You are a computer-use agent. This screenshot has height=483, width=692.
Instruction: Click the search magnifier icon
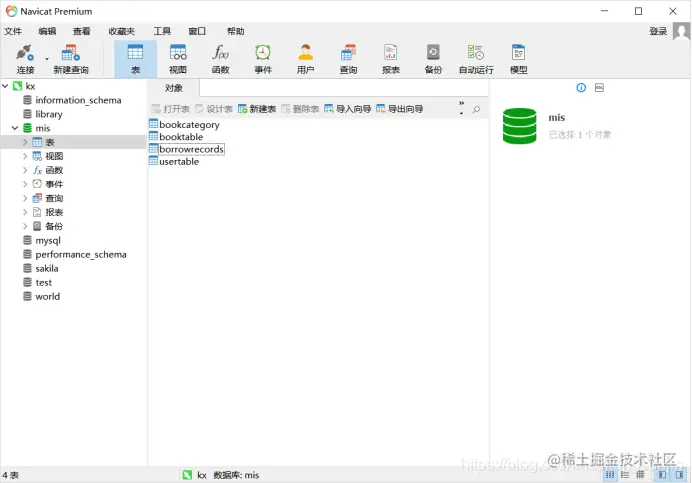pos(476,109)
